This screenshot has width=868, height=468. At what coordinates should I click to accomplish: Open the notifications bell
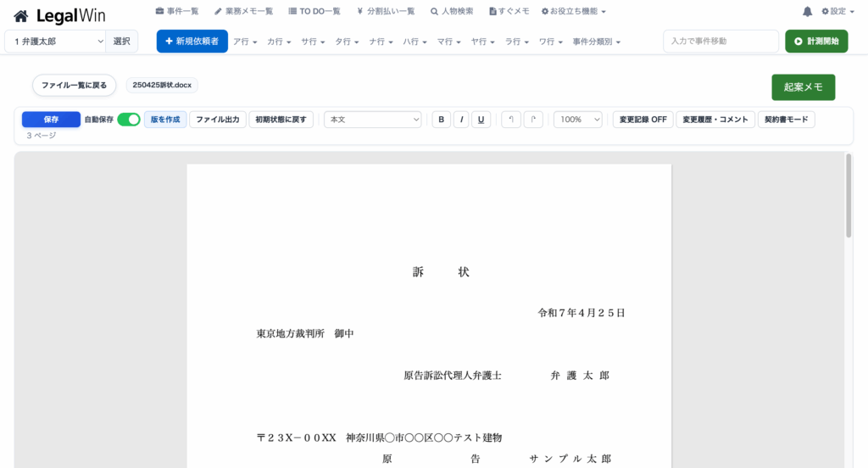[x=807, y=11]
